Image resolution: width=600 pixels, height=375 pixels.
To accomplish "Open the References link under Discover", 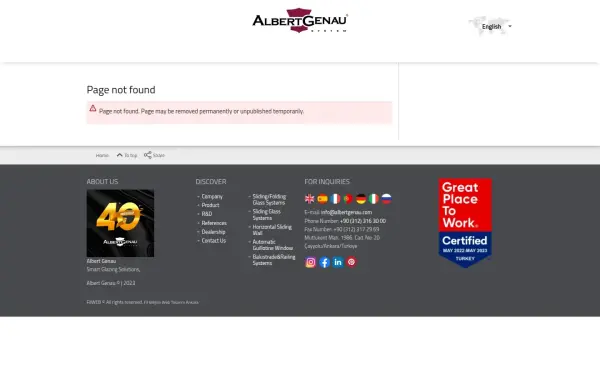I will click(x=214, y=223).
